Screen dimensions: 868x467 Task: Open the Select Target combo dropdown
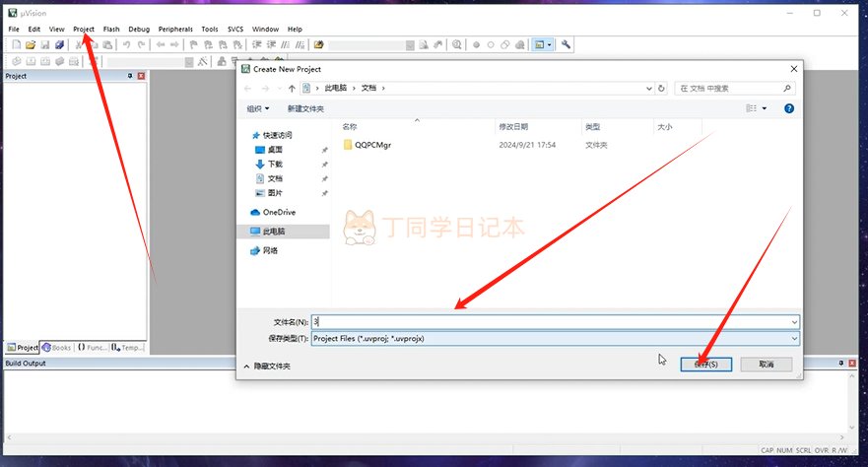189,62
